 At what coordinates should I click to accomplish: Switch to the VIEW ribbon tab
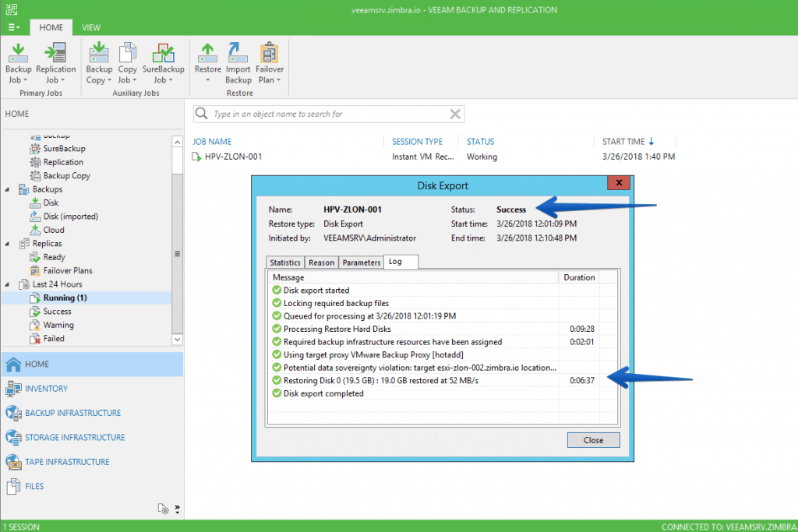[x=91, y=27]
